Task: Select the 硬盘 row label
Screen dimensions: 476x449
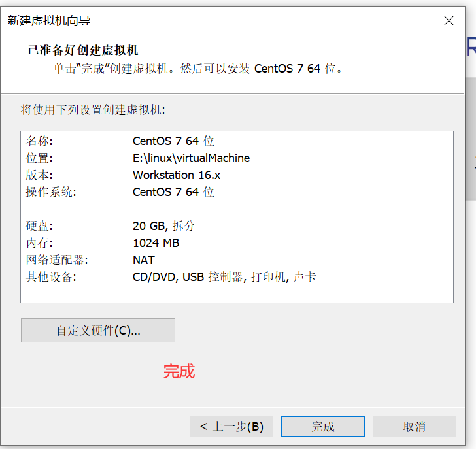Action: tap(39, 226)
